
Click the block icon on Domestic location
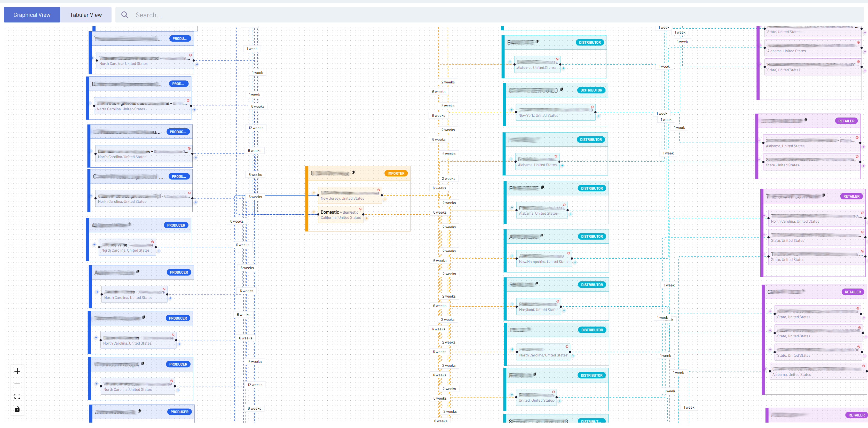pyautogui.click(x=360, y=209)
